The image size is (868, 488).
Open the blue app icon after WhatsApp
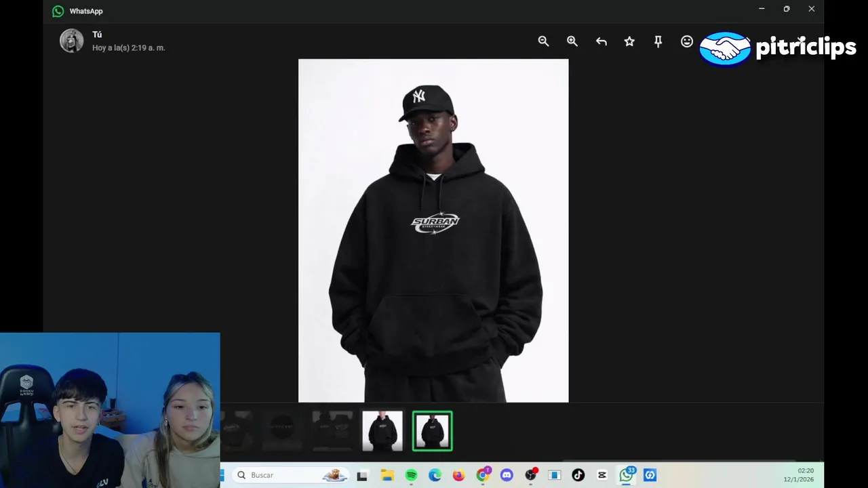tap(650, 475)
